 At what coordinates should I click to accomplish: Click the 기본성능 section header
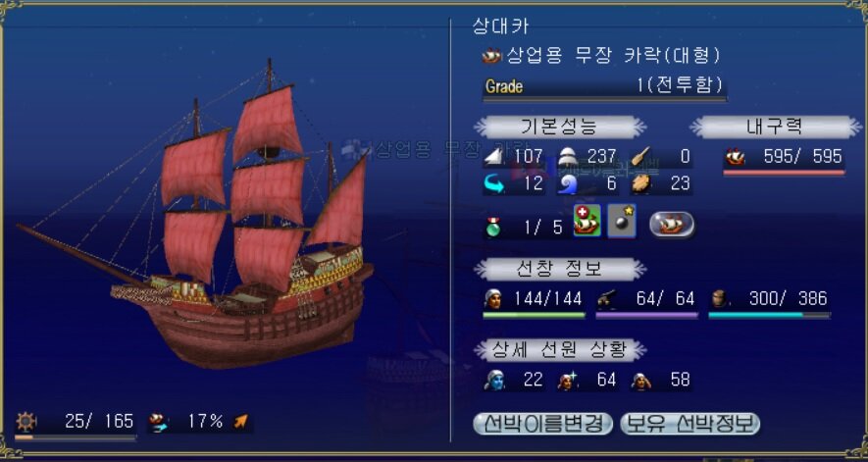coord(560,127)
